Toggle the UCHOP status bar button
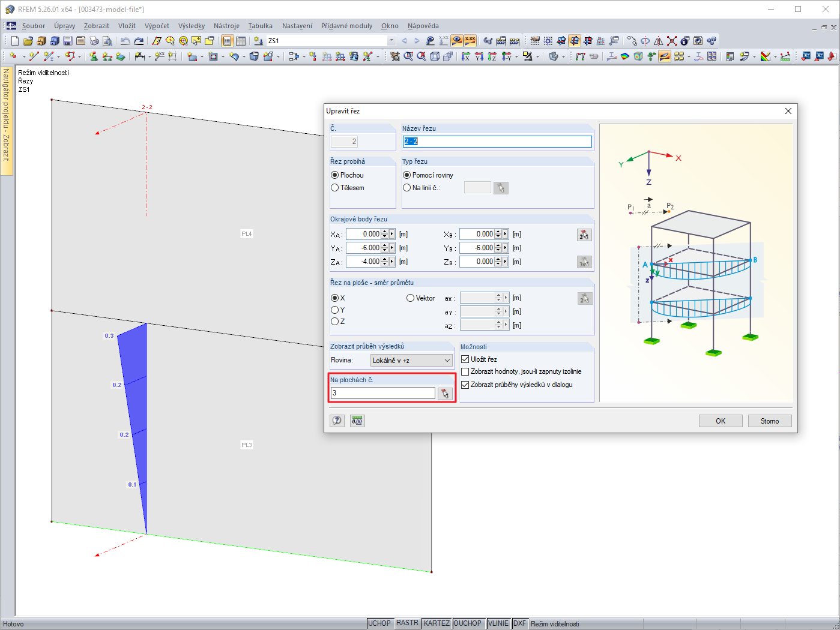 pos(379,623)
